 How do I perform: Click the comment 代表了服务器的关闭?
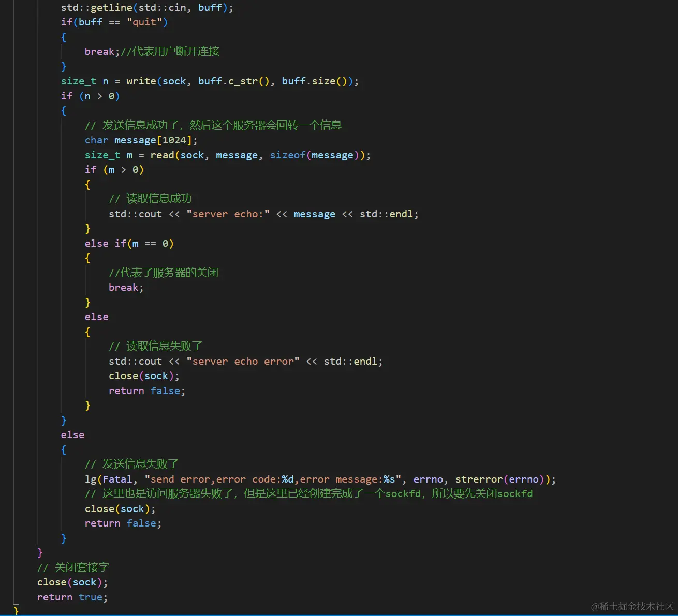point(164,273)
